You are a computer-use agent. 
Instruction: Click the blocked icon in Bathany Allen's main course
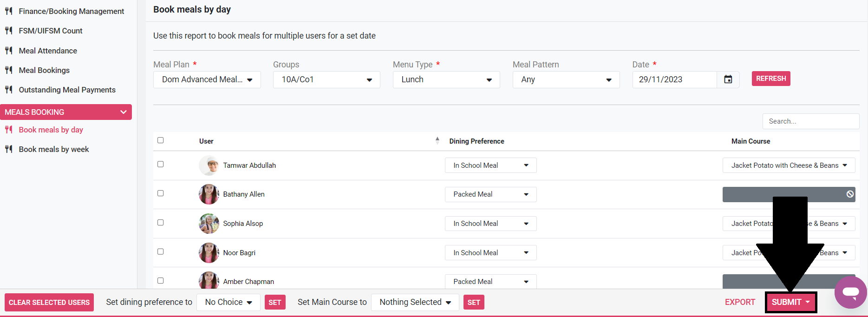pos(849,194)
